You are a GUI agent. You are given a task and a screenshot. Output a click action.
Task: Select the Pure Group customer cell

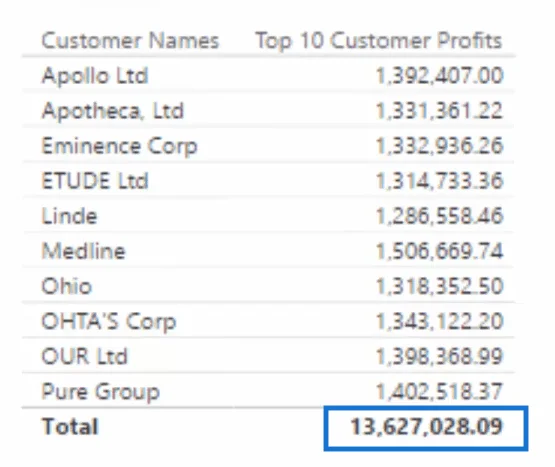pos(101,392)
